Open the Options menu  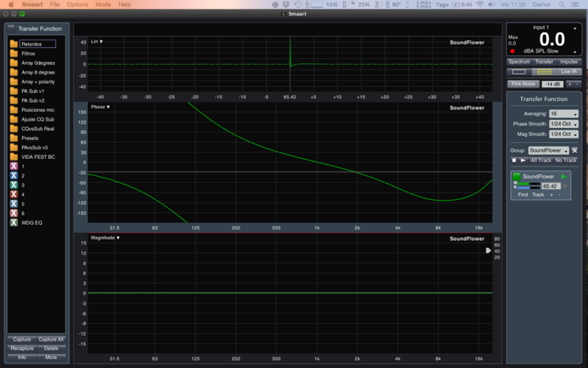(77, 4)
